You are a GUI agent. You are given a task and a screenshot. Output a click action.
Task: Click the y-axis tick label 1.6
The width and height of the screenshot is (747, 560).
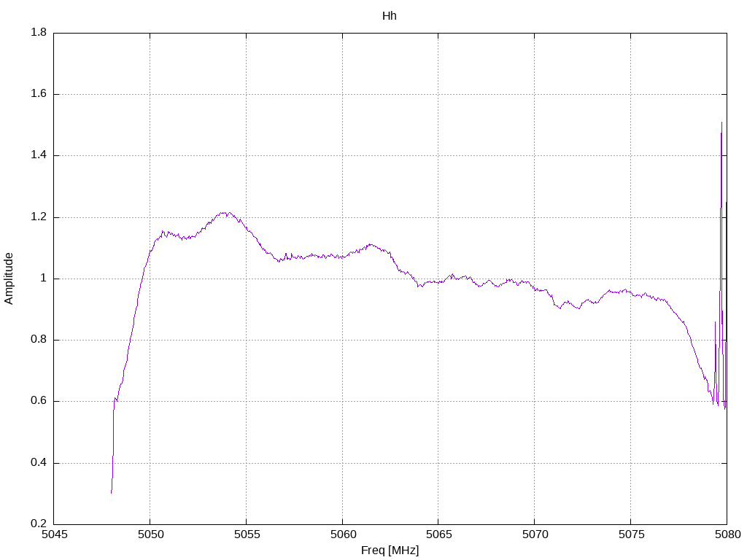pyautogui.click(x=39, y=94)
